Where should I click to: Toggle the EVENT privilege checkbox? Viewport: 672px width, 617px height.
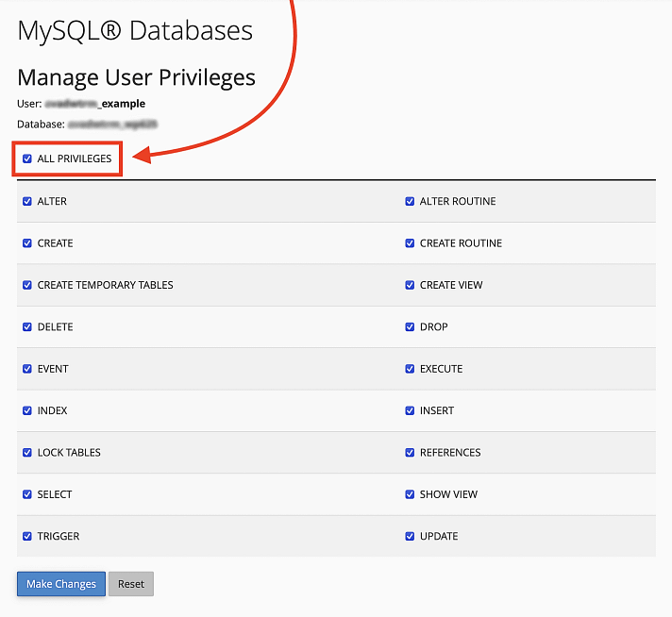click(x=27, y=369)
